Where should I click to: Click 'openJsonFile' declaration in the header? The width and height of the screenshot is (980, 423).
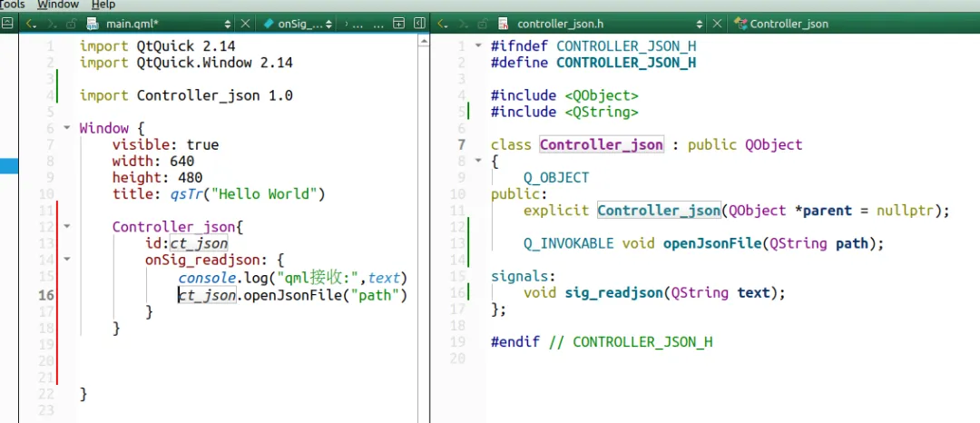tap(712, 243)
